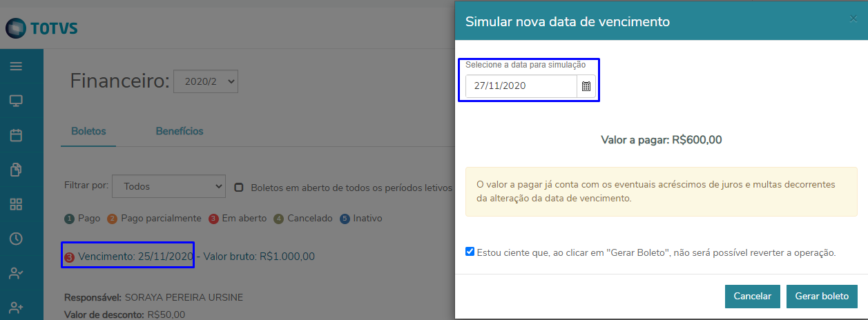Viewport: 868px width, 320px height.
Task: Click the user-check icon in sidebar
Action: coord(16,273)
